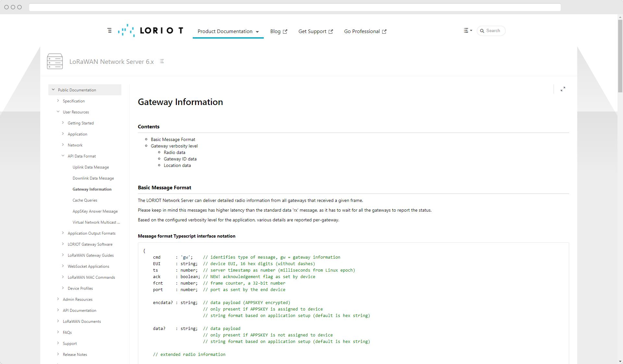
Task: Open the AppSKey Answer Message page
Action: coord(95,211)
